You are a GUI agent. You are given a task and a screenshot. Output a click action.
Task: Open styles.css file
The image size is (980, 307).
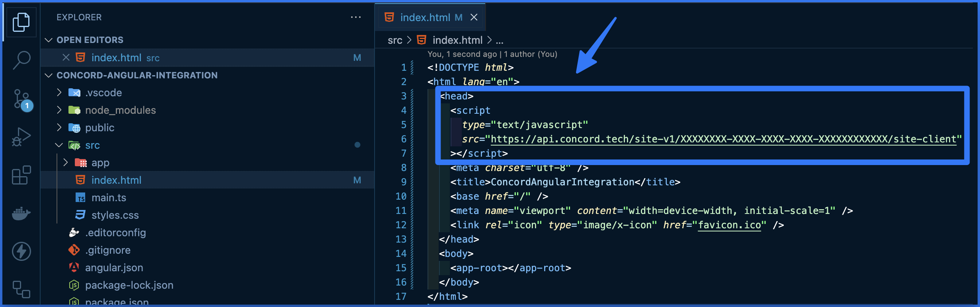207,215
